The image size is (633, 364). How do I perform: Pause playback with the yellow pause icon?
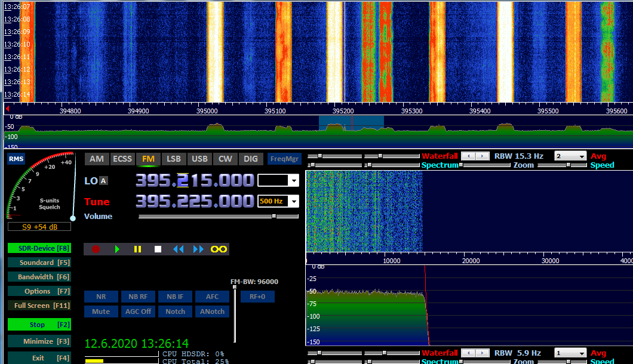(x=138, y=249)
